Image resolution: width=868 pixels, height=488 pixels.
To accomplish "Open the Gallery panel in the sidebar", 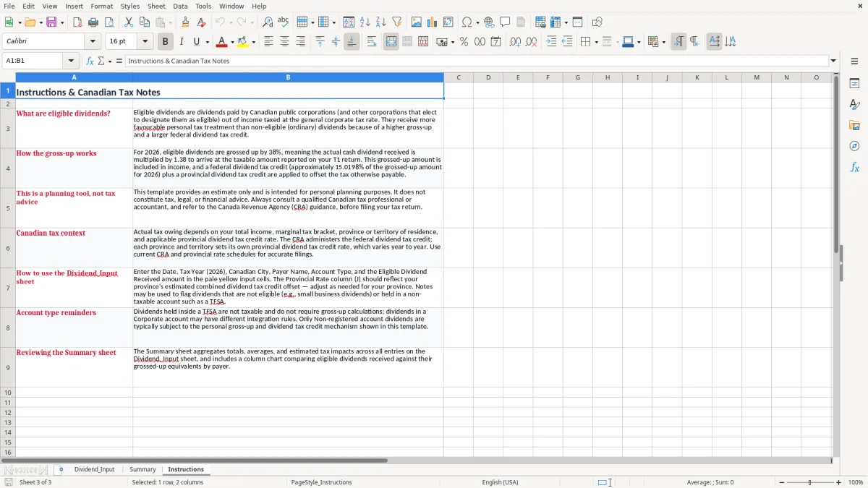I will click(854, 125).
